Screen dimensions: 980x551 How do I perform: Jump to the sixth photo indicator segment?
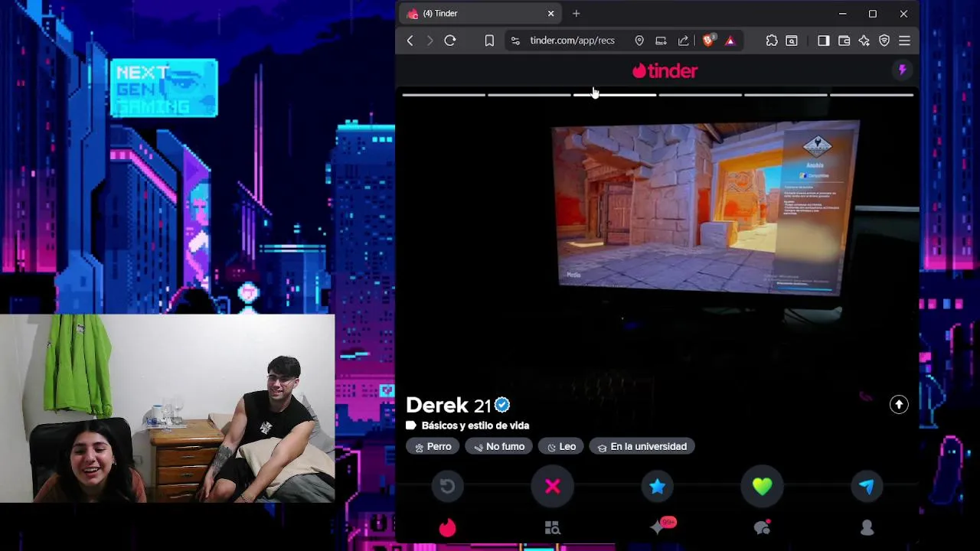pos(872,95)
